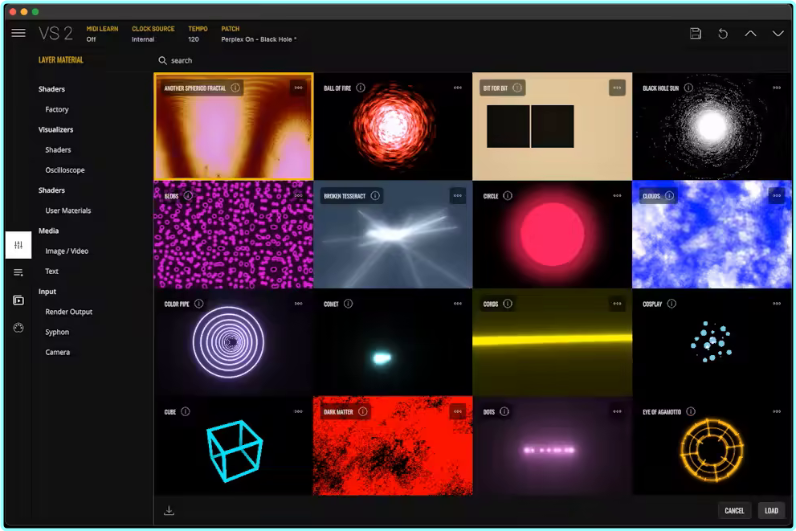Show info for Cosplay material

click(672, 304)
